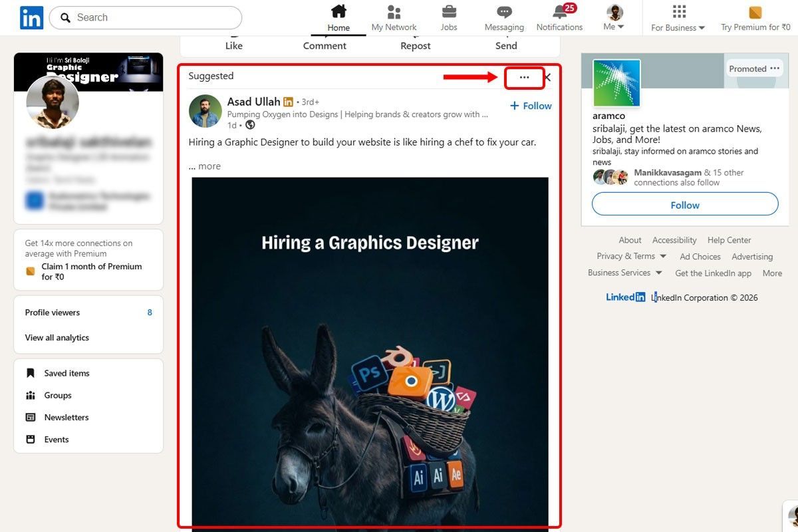Expand post text with '... more'
The image size is (798, 532).
(x=205, y=166)
